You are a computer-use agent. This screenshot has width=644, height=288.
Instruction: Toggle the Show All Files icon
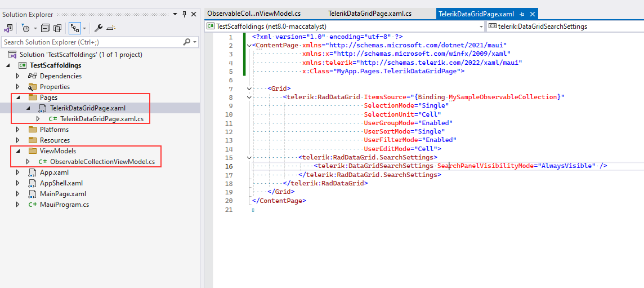57,28
